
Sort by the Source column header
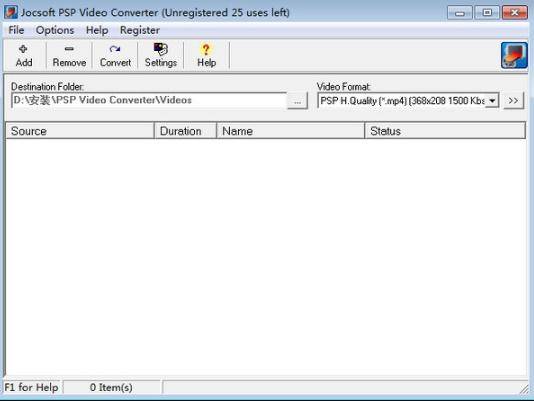click(x=80, y=131)
